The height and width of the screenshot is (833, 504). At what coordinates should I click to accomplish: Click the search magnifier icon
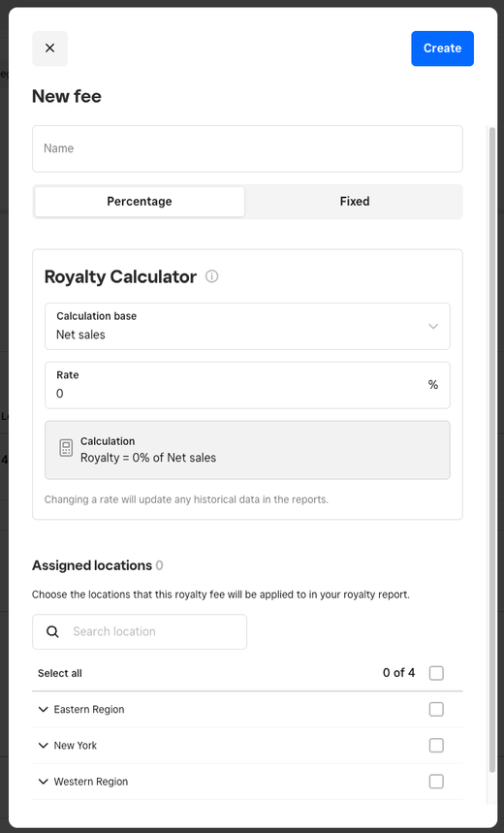(x=52, y=631)
